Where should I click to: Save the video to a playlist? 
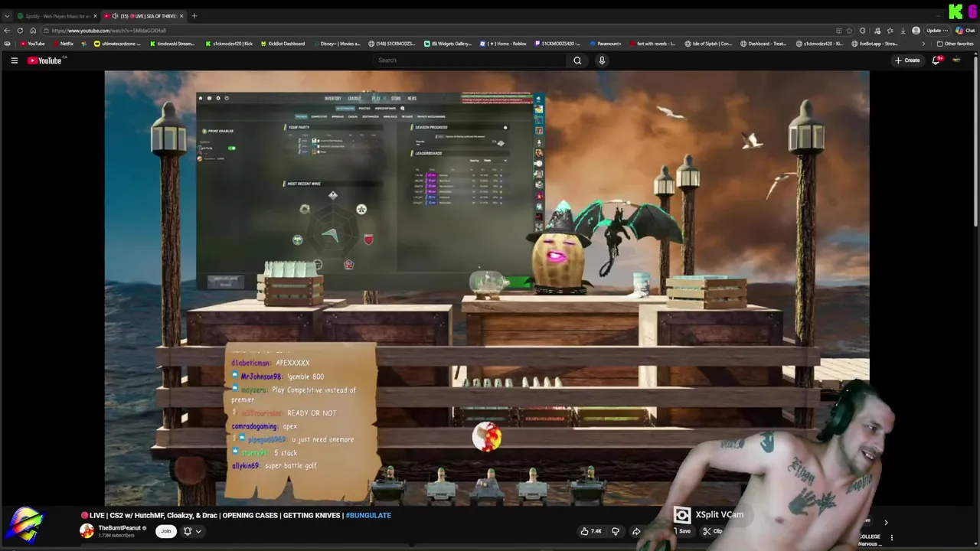pos(681,531)
